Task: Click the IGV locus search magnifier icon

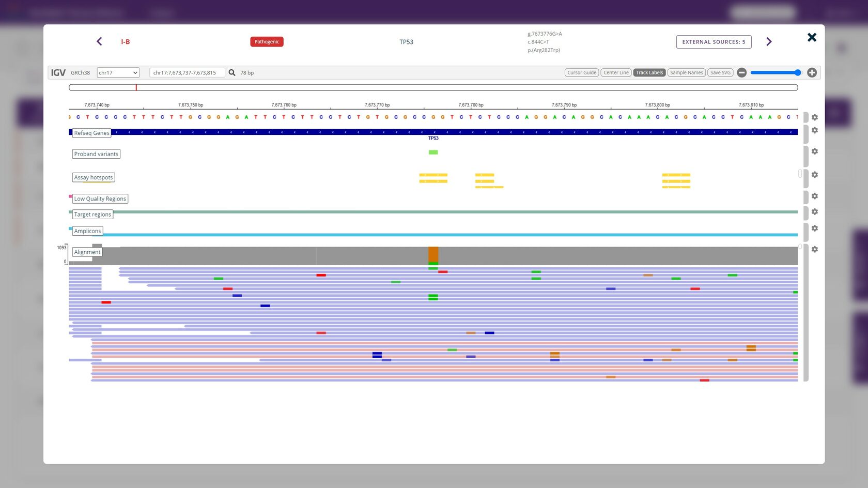Action: pos(232,73)
